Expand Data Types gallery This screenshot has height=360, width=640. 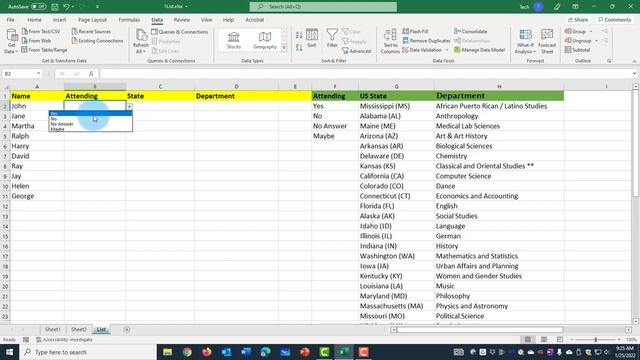284,48
